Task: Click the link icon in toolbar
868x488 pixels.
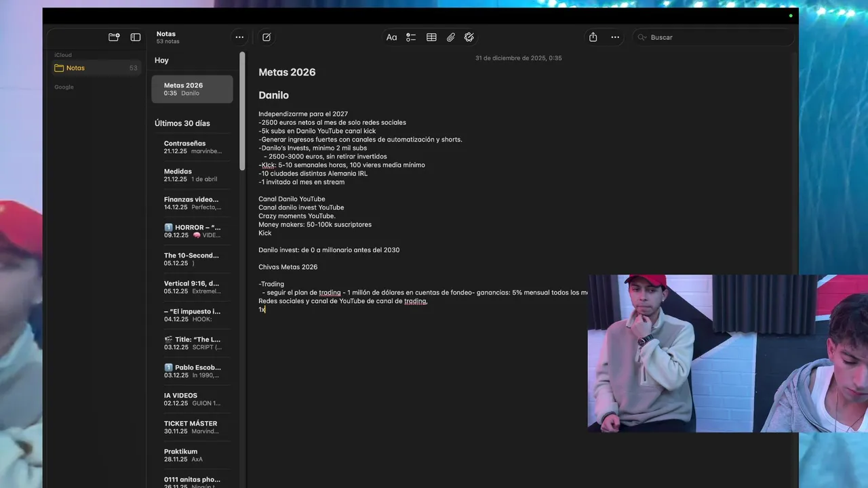Action: pos(469,37)
